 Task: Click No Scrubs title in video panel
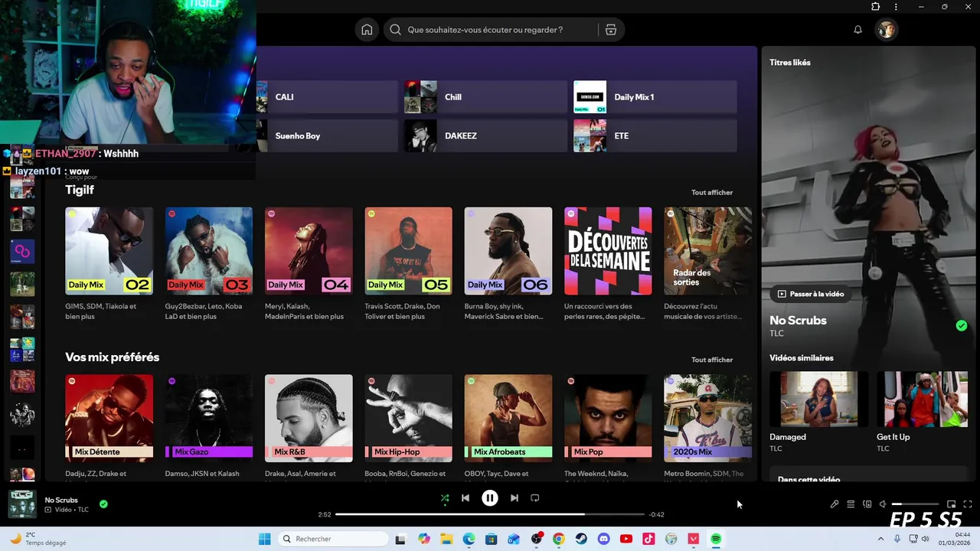pos(798,320)
